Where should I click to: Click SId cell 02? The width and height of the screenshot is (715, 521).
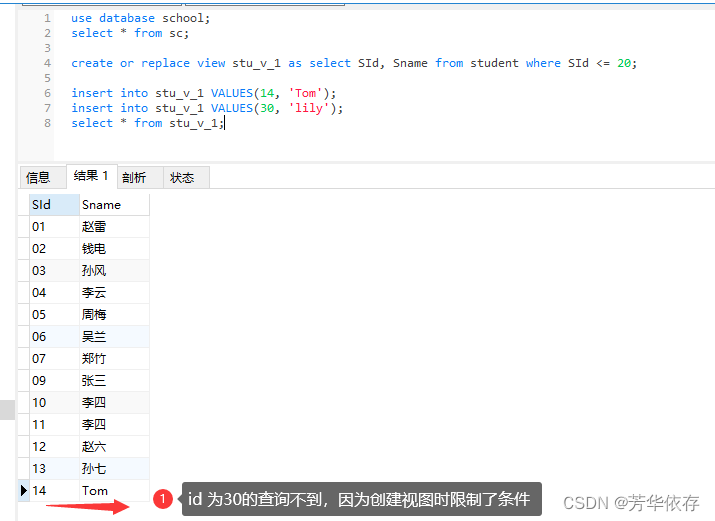tap(54, 248)
